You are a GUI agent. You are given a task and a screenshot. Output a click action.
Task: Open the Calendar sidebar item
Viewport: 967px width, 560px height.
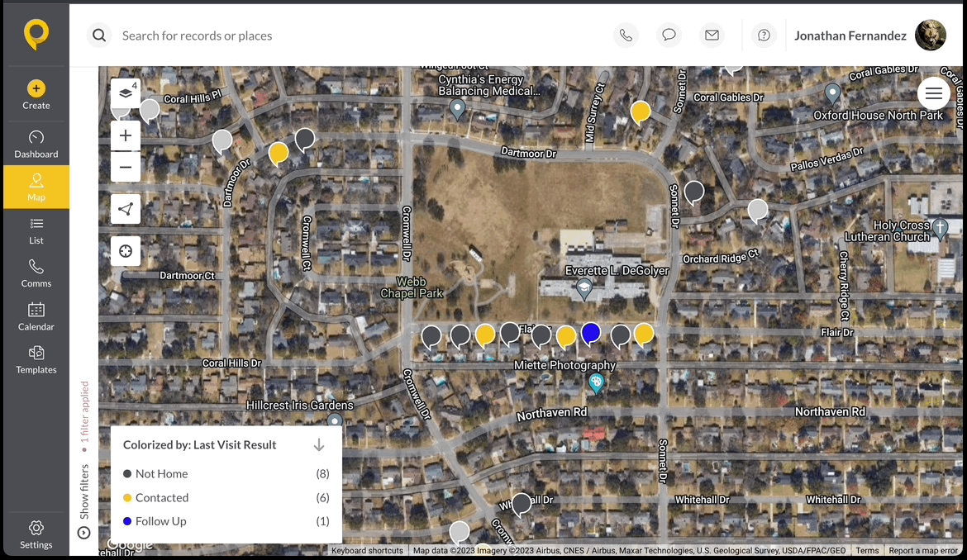[36, 316]
